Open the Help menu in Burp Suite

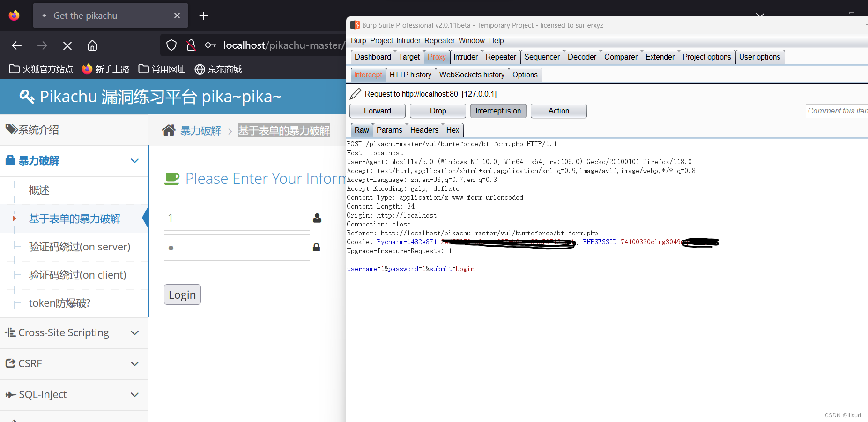click(x=496, y=40)
